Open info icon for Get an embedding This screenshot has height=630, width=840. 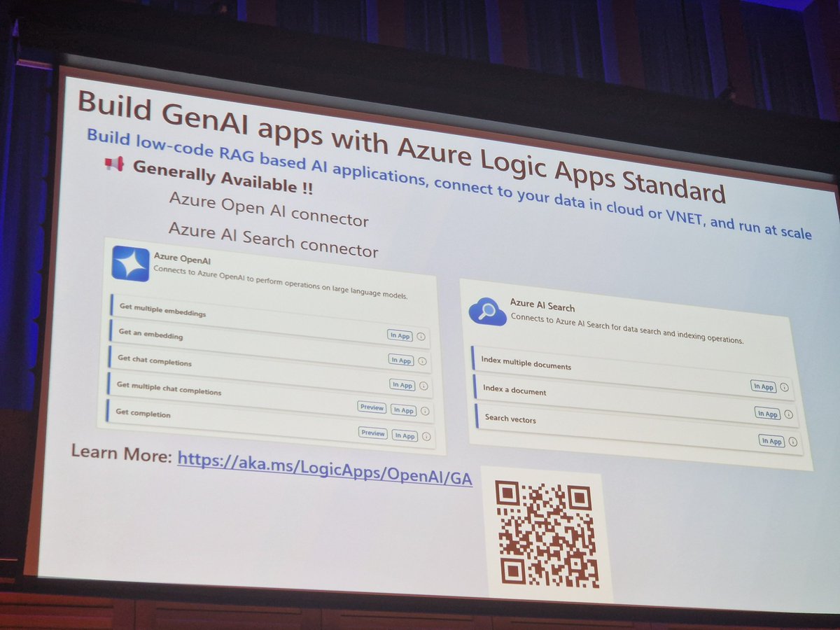pos(423,361)
